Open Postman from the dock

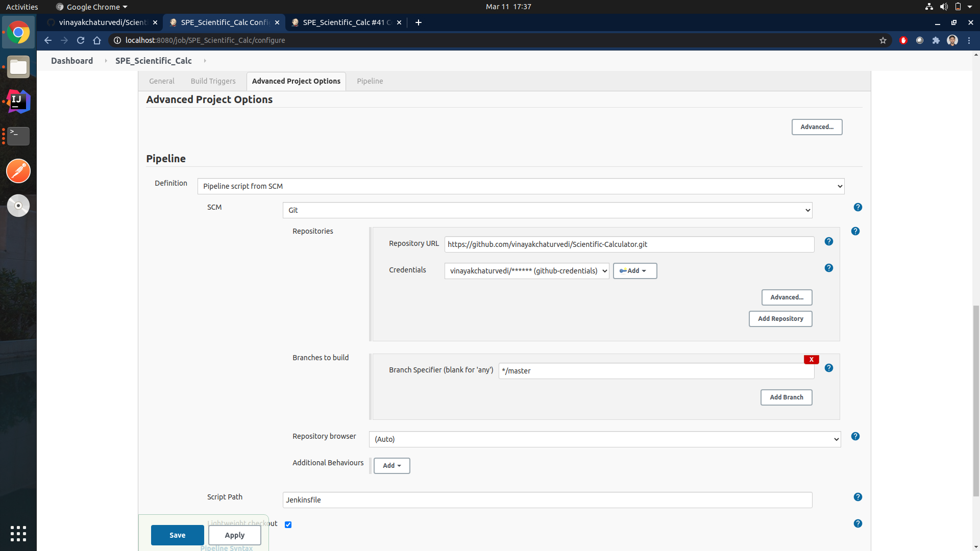[x=18, y=171]
